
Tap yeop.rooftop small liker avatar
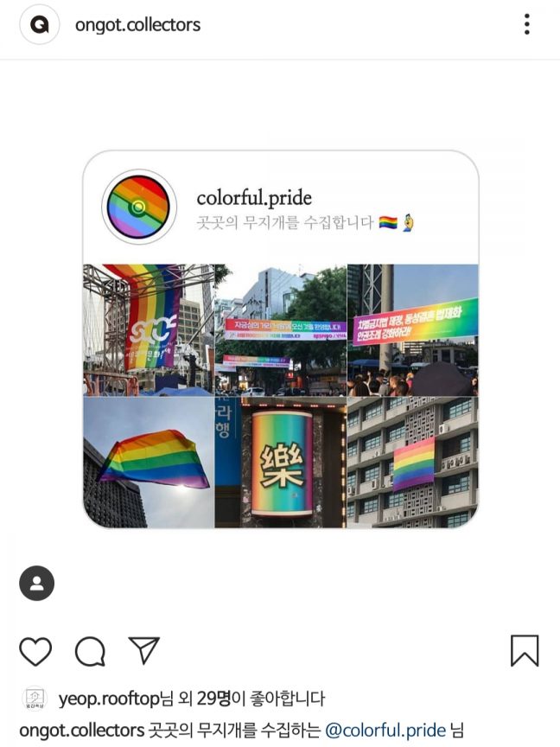pos(35,699)
